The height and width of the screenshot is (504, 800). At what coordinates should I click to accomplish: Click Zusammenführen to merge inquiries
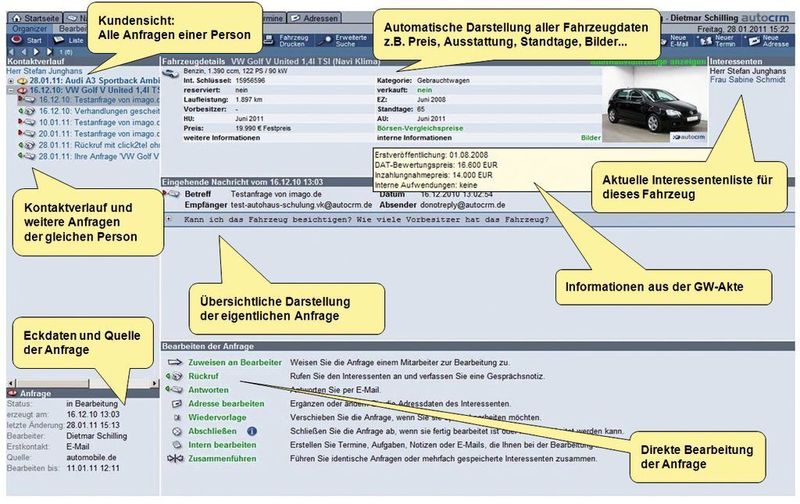(x=222, y=459)
